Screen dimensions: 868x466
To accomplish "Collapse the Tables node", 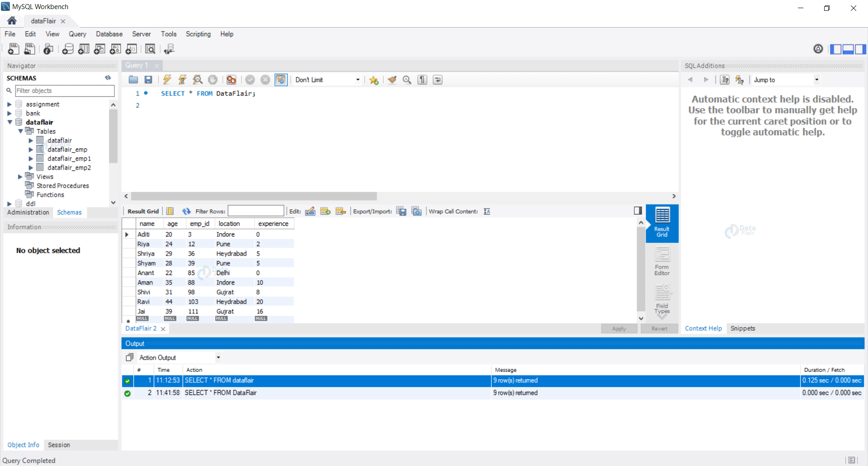I will coord(20,131).
